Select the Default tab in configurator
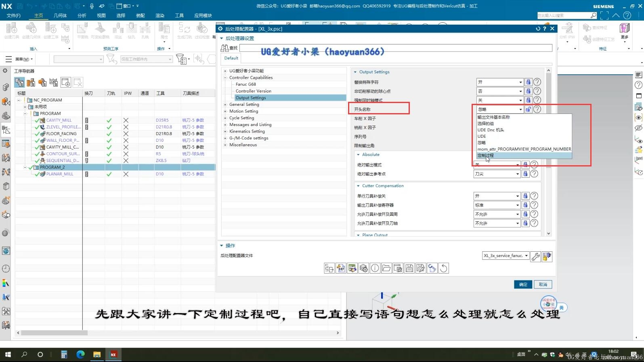 pyautogui.click(x=231, y=58)
